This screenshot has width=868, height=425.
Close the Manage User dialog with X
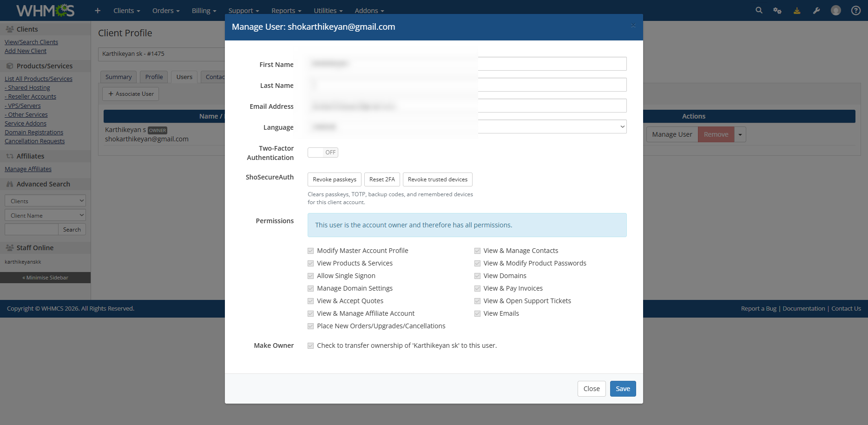pos(633,26)
